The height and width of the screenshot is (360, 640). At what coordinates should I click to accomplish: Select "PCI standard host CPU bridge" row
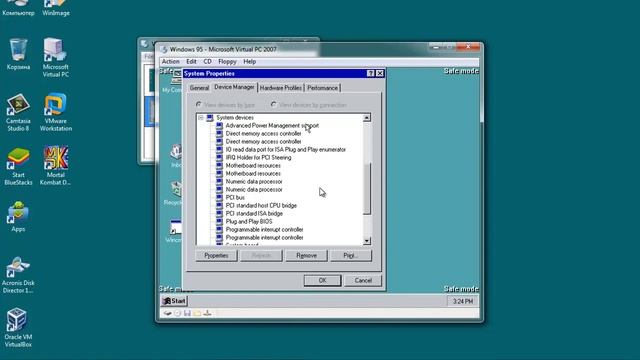[261, 205]
